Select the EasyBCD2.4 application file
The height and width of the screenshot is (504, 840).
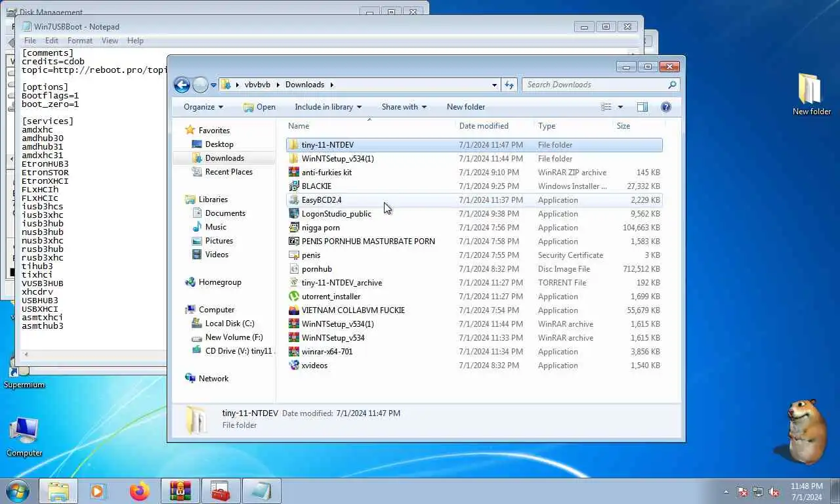click(x=474, y=200)
